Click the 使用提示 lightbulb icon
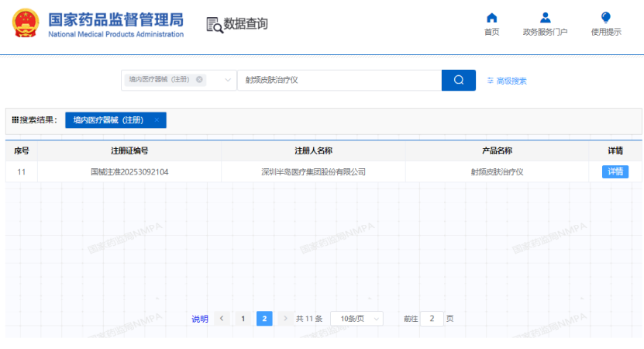Image resolution: width=644 pixels, height=349 pixels. tap(606, 18)
